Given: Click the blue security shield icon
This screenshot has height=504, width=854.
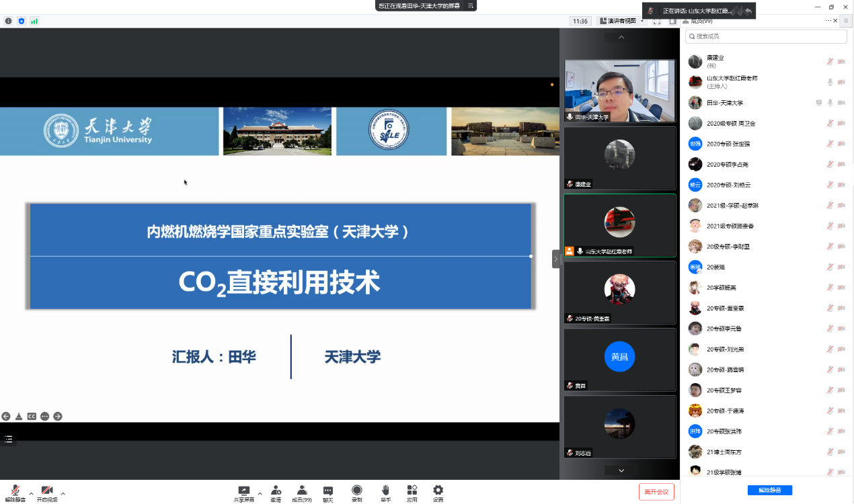Looking at the screenshot, I should [x=22, y=21].
